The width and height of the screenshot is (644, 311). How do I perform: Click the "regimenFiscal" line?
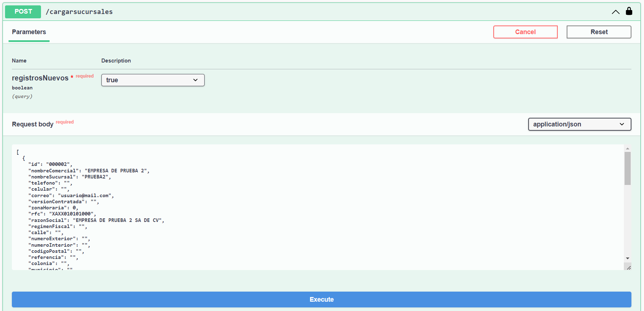click(58, 226)
